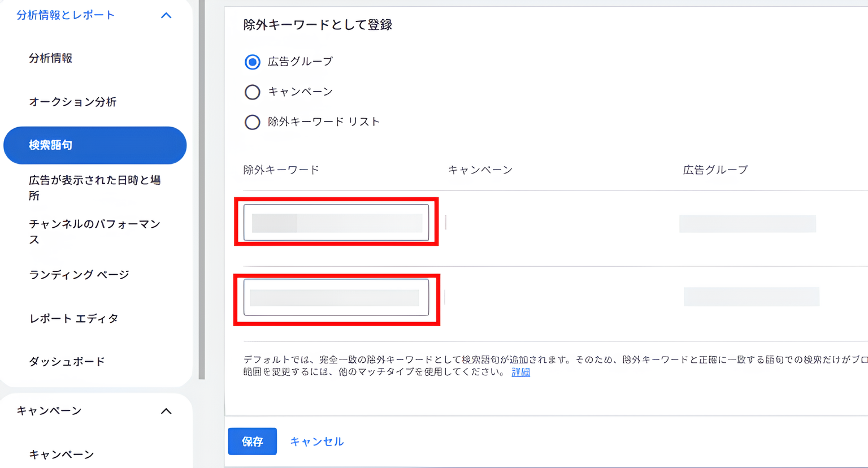The height and width of the screenshot is (468, 868).
Task: Choose the 除外キーワード リスト radio option
Action: click(x=252, y=122)
